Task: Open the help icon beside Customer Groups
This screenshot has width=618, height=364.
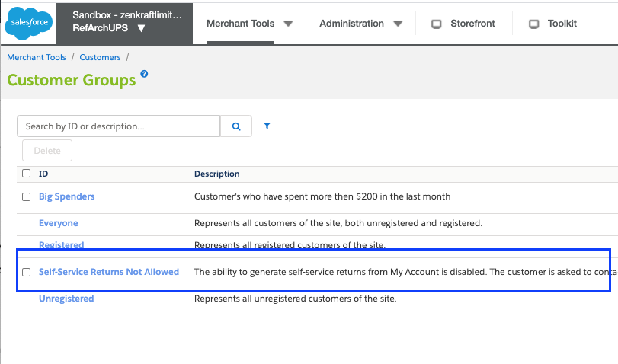Action: 144,74
